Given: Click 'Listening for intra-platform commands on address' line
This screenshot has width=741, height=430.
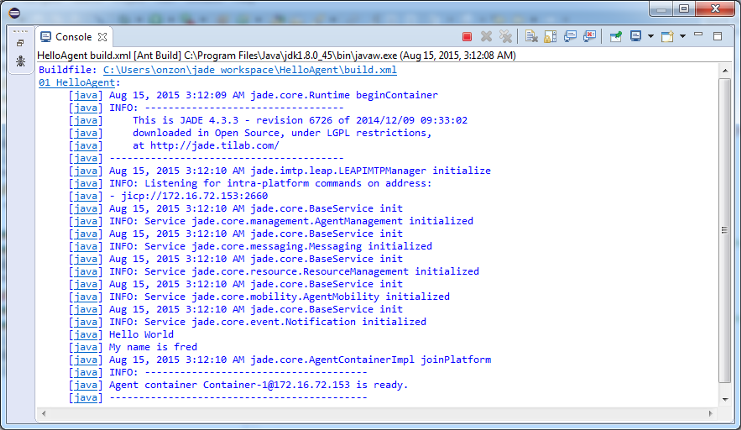Looking at the screenshot, I should (288, 183).
